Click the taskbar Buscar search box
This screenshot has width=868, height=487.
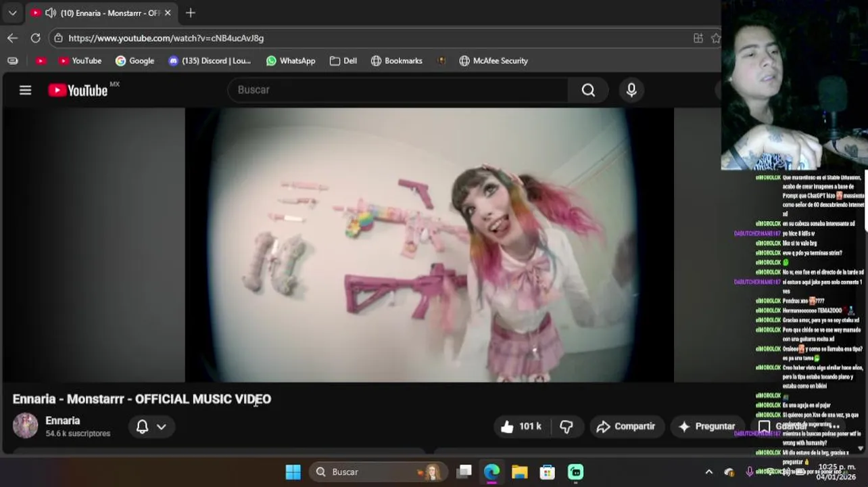[x=380, y=472]
